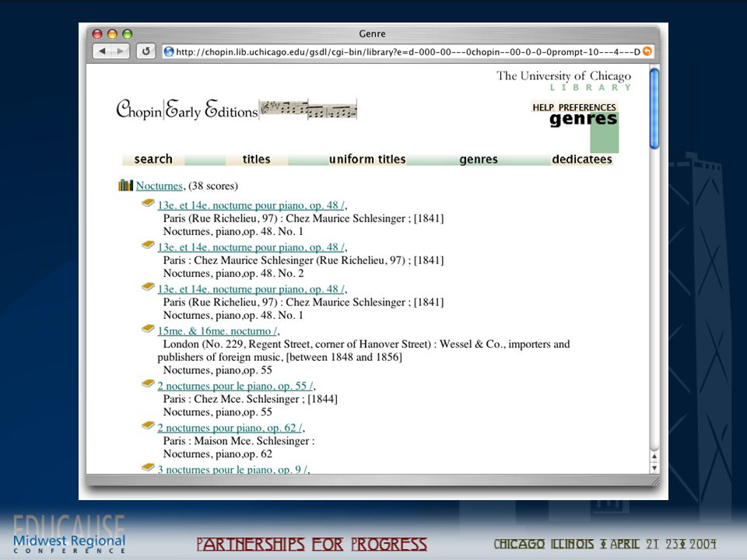This screenshot has height=560, width=747.
Task: Click the London Wessel & Co. publisher line
Action: click(x=363, y=351)
